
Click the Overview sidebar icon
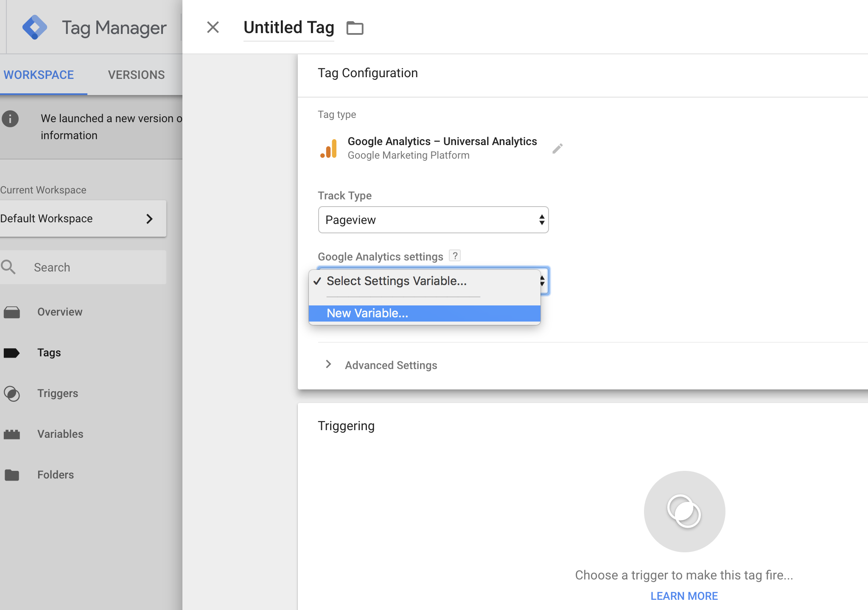point(12,312)
